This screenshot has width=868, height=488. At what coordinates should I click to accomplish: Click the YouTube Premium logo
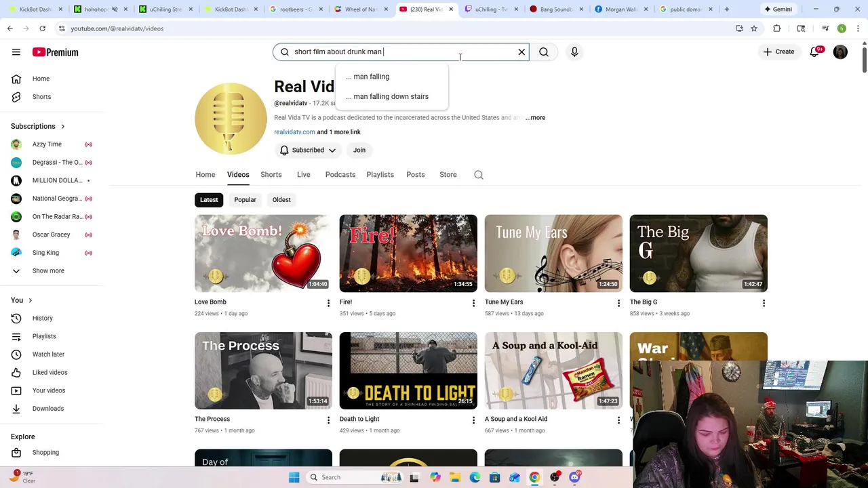[x=55, y=52]
